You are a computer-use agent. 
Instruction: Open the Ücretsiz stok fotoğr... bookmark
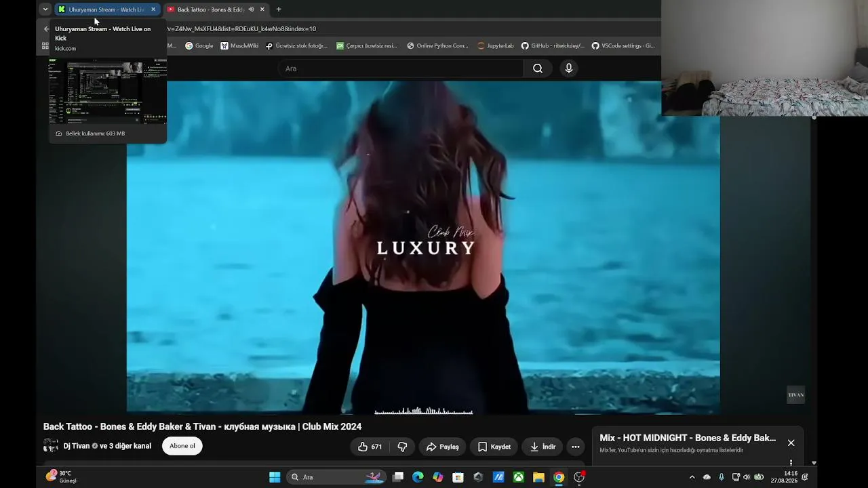(x=296, y=46)
